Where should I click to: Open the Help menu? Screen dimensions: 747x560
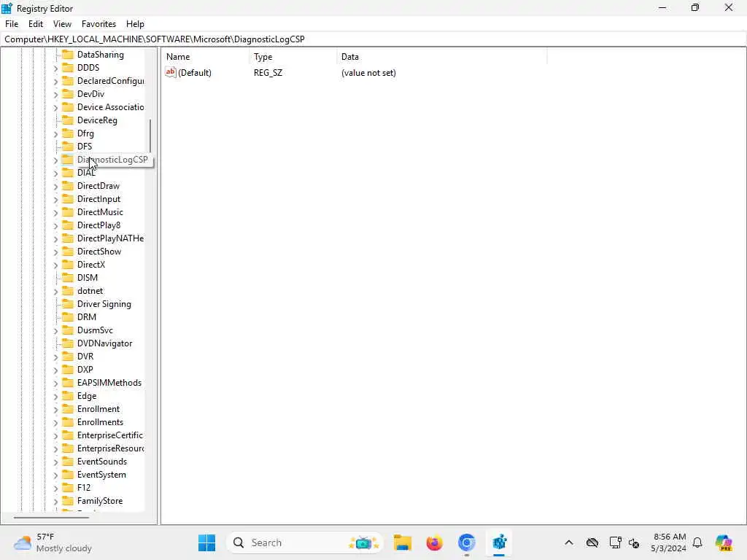pos(135,24)
